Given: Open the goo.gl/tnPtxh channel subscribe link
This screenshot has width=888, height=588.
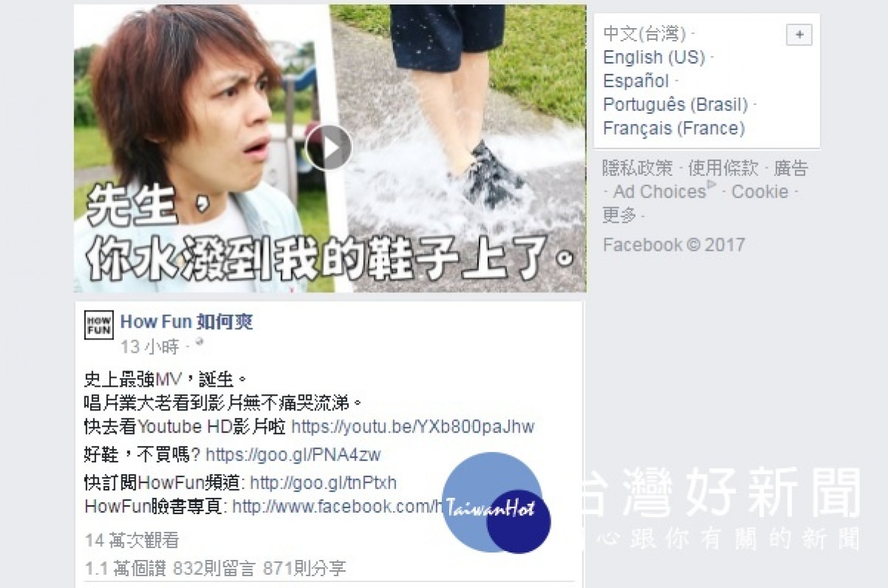Looking at the screenshot, I should click(x=323, y=483).
